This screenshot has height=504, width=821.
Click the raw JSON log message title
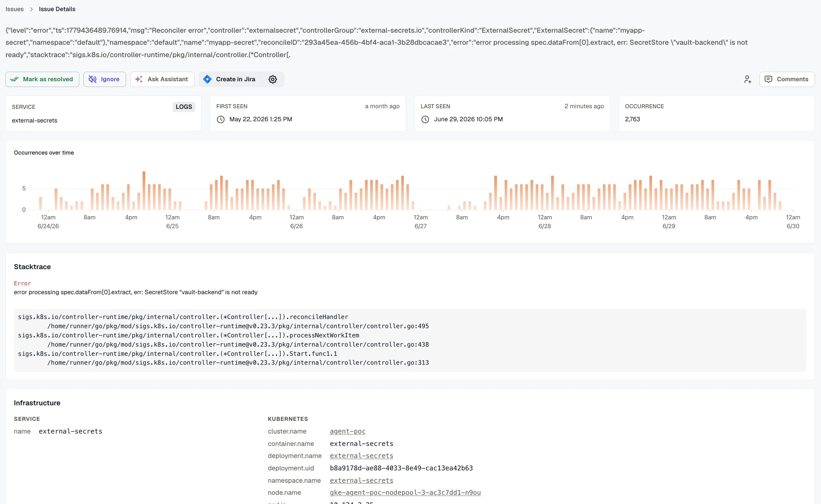click(x=376, y=43)
